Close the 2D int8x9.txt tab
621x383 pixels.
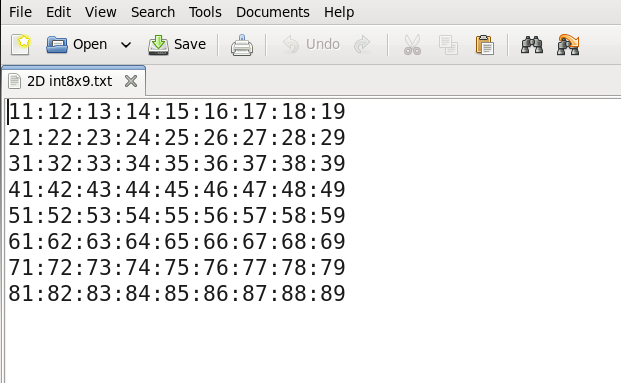pyautogui.click(x=131, y=81)
